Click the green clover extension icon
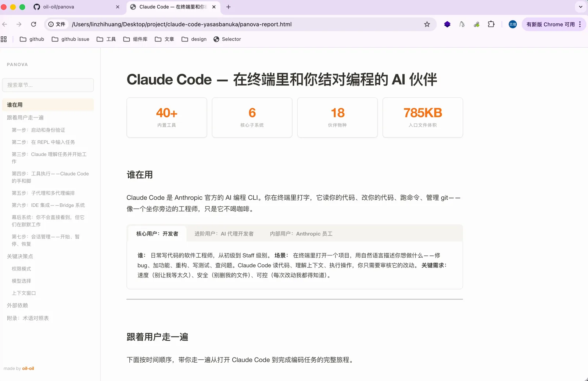 coord(477,24)
